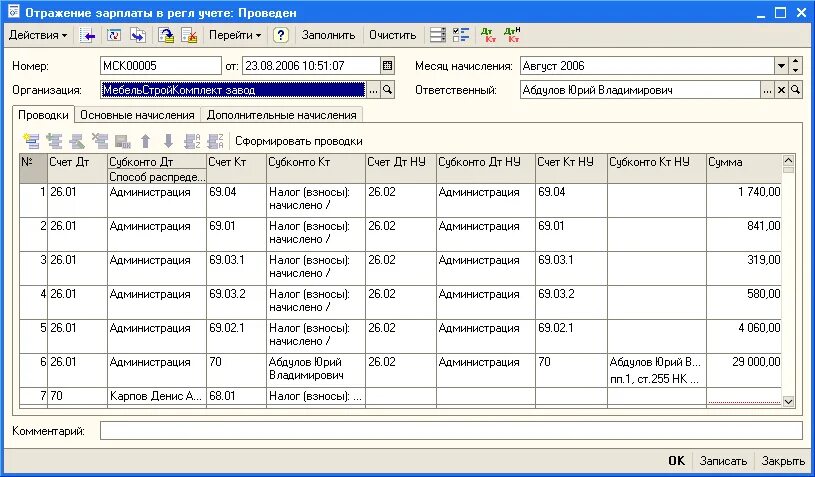Image resolution: width=815 pixels, height=477 pixels.
Task: Click the delete row icon in table toolbar
Action: click(x=100, y=141)
